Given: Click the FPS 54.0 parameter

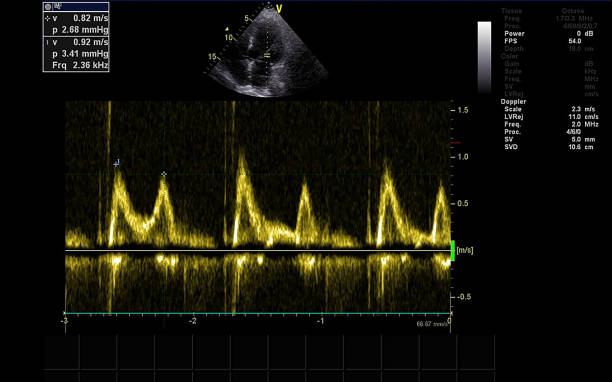Looking at the screenshot, I should pyautogui.click(x=543, y=41).
